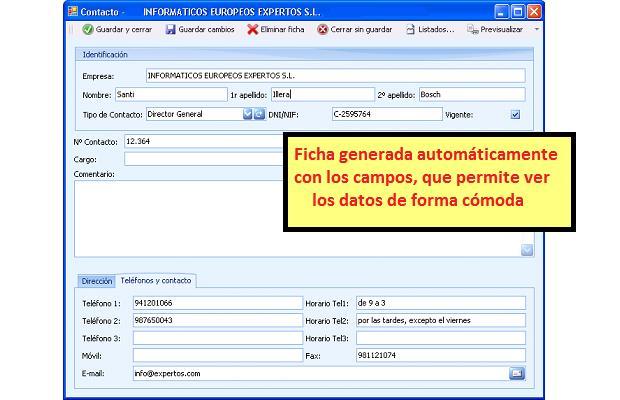This screenshot has width=620, height=400.
Task: Select the Teléfonos y contacto tab
Action: [156, 280]
